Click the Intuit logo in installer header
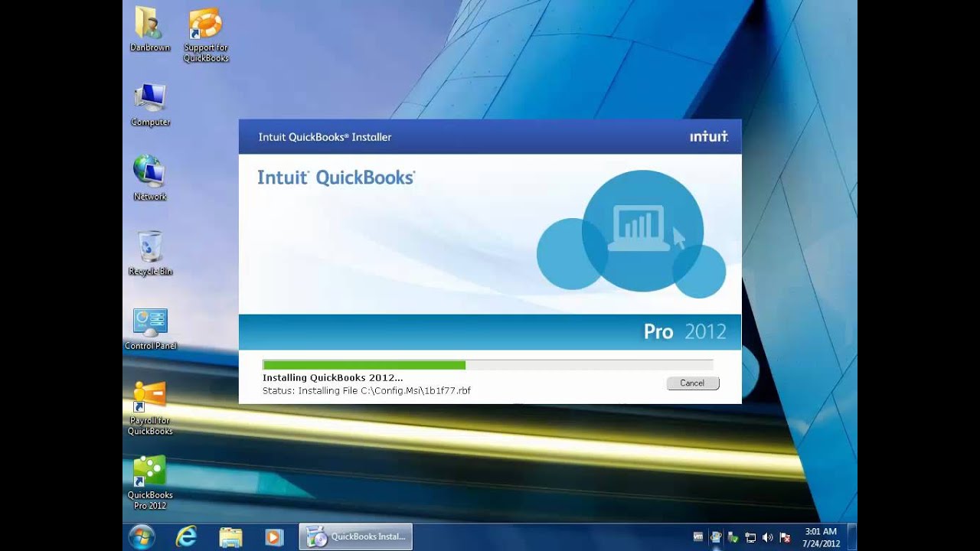 709,137
